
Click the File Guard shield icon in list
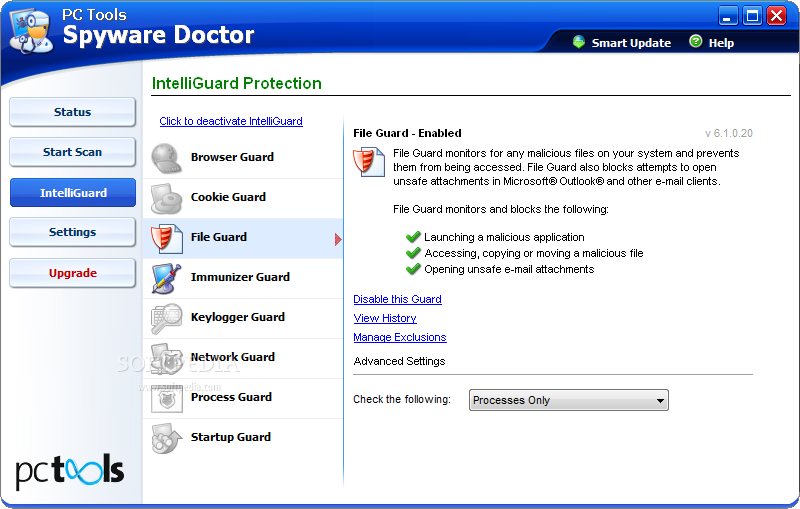(x=166, y=238)
